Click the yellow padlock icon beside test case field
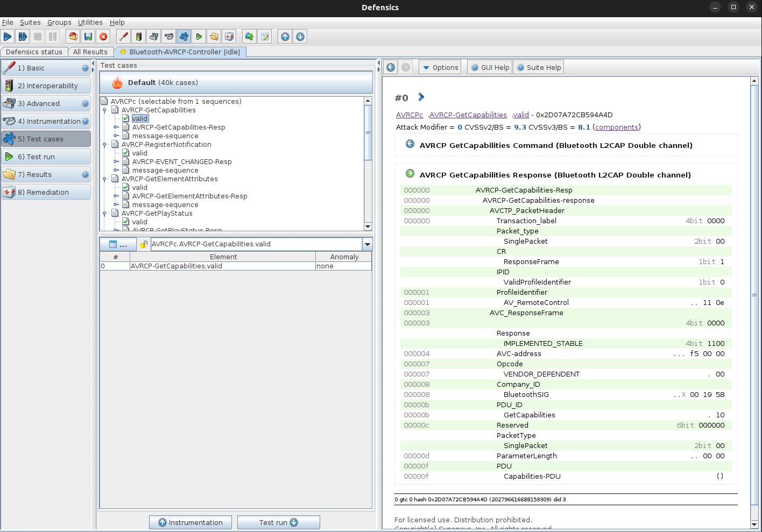The width and height of the screenshot is (762, 532). pyautogui.click(x=143, y=244)
